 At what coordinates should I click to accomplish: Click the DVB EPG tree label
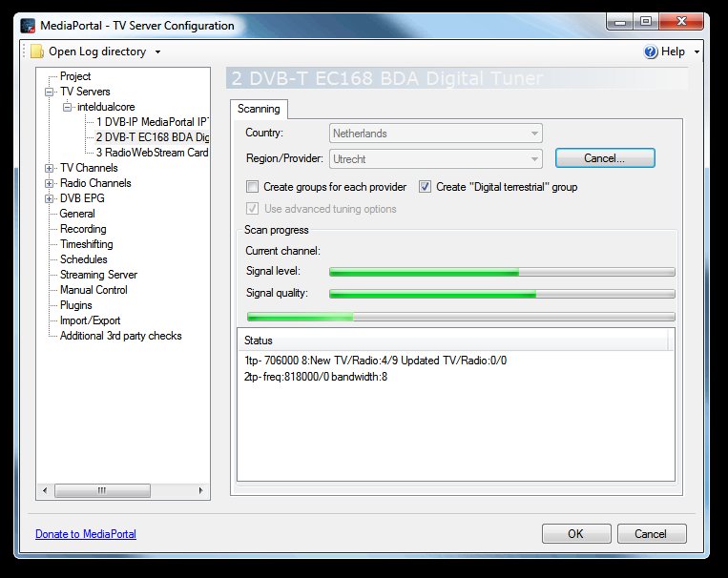click(x=82, y=198)
